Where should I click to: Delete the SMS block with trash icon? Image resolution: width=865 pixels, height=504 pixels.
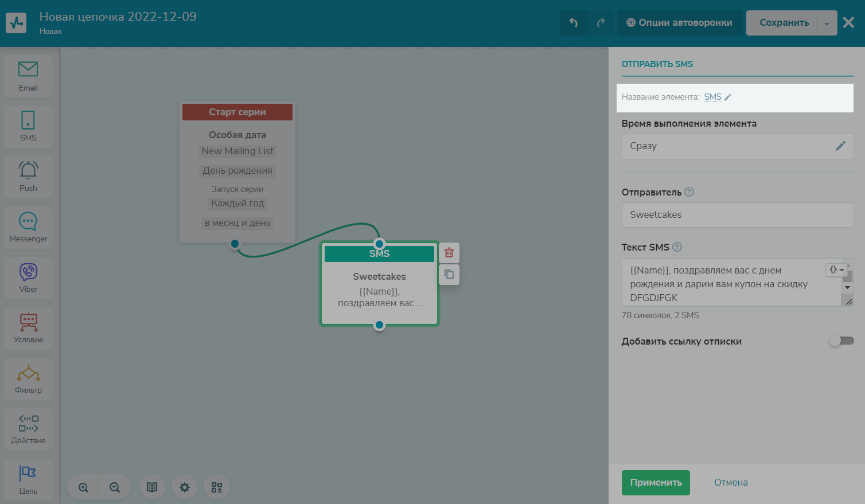pos(449,253)
